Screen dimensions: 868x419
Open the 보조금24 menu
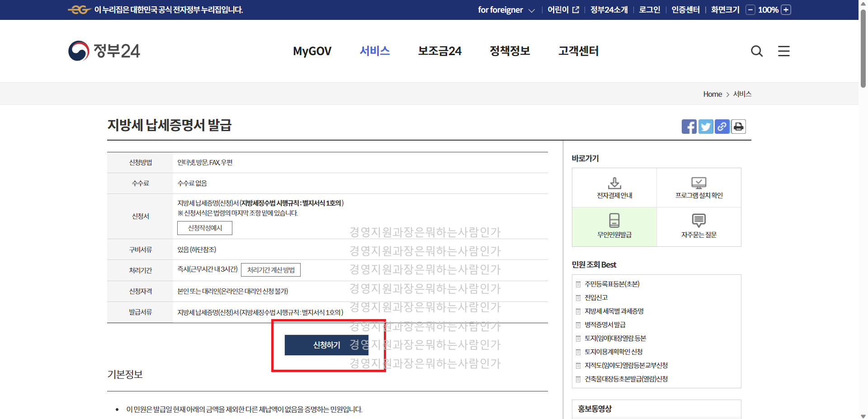point(439,51)
